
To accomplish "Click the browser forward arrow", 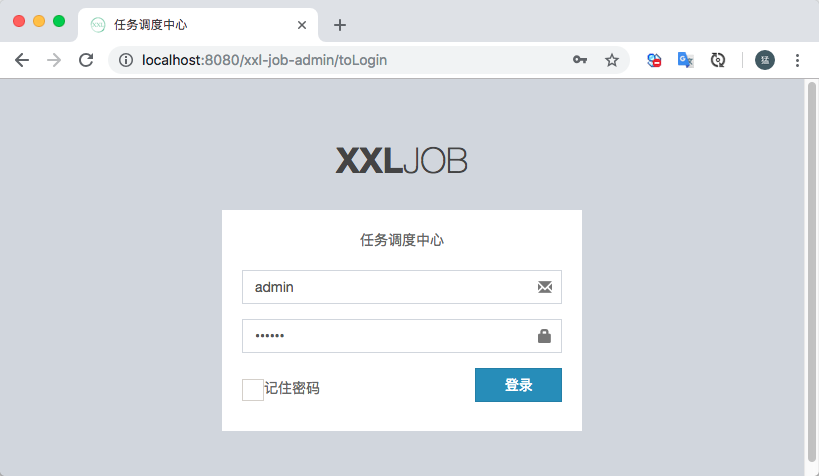I will [54, 60].
